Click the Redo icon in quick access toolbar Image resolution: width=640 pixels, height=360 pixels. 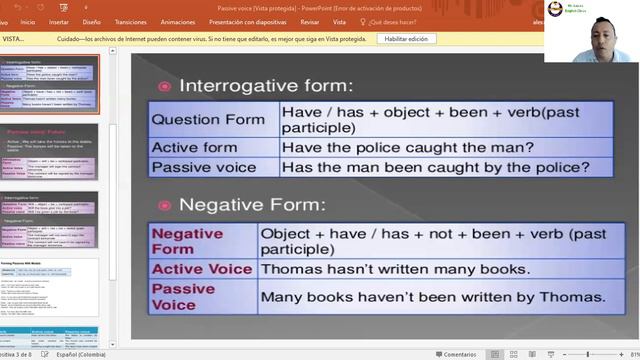(40, 7)
